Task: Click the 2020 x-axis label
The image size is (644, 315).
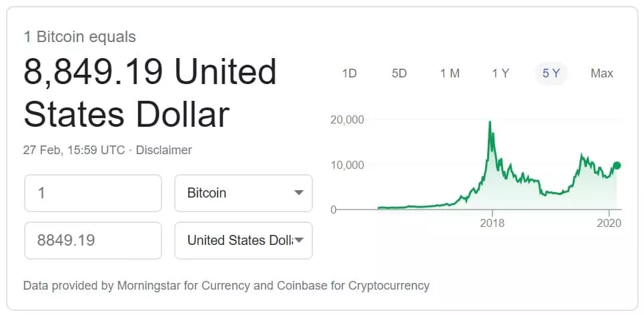Action: [x=609, y=223]
